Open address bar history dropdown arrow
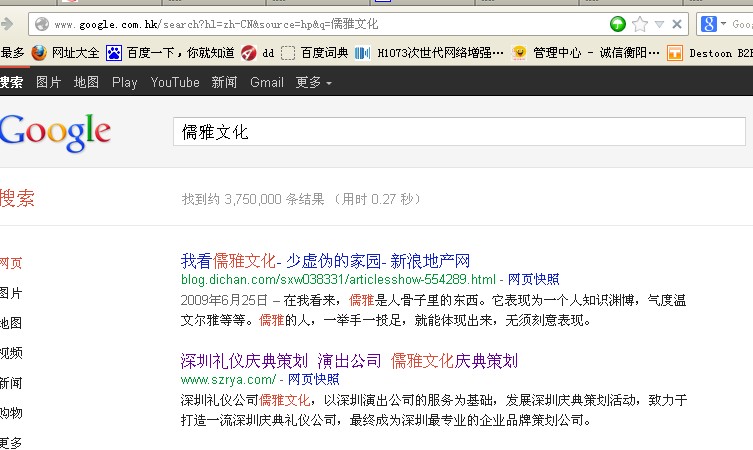753x450 pixels. (659, 24)
